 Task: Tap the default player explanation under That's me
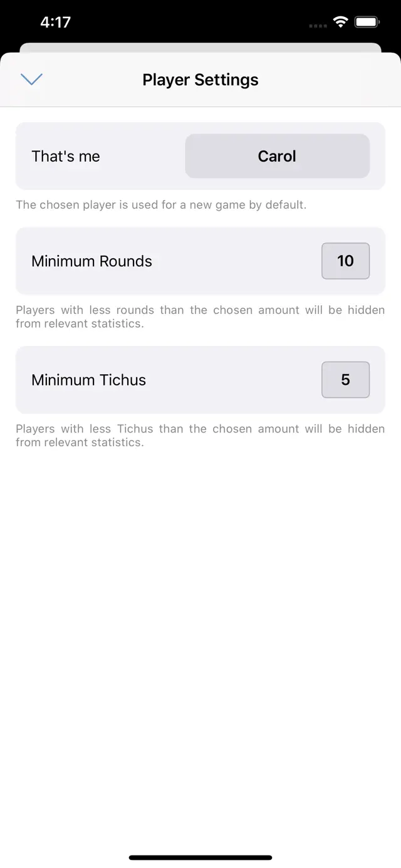click(161, 205)
